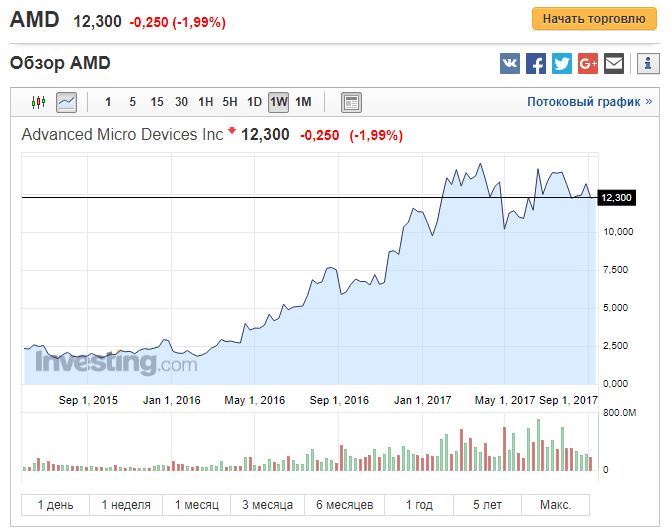Screen dimensions: 672x531
Task: Set the 15-minute interval
Action: coord(157,102)
